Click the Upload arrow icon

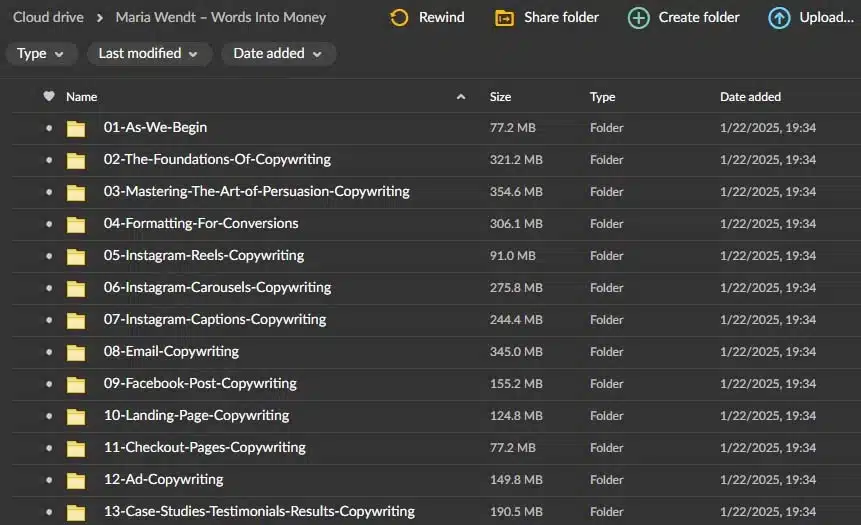tap(779, 18)
